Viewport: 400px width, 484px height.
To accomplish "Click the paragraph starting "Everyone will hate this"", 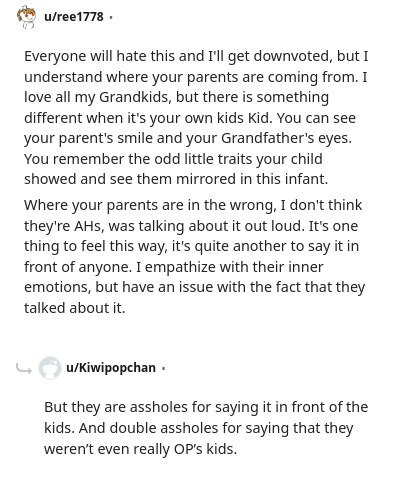I will coord(196,118).
